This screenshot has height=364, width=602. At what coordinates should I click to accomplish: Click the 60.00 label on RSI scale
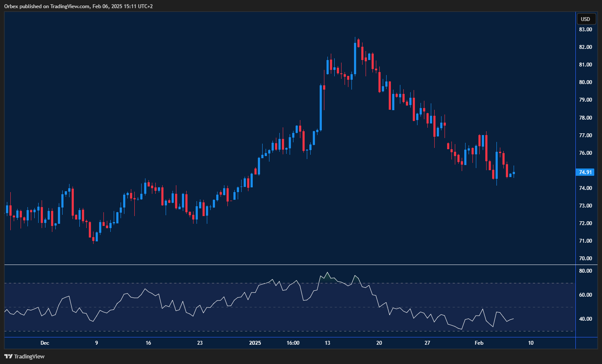point(585,295)
